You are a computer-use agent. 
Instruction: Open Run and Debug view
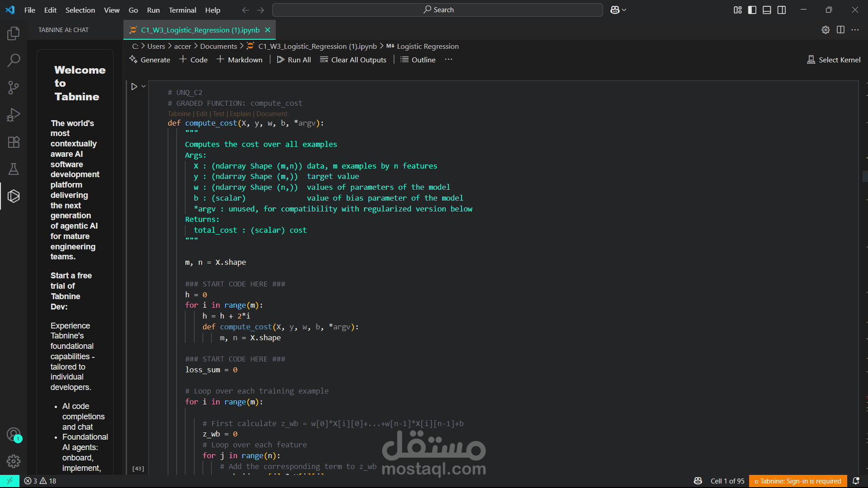point(14,115)
